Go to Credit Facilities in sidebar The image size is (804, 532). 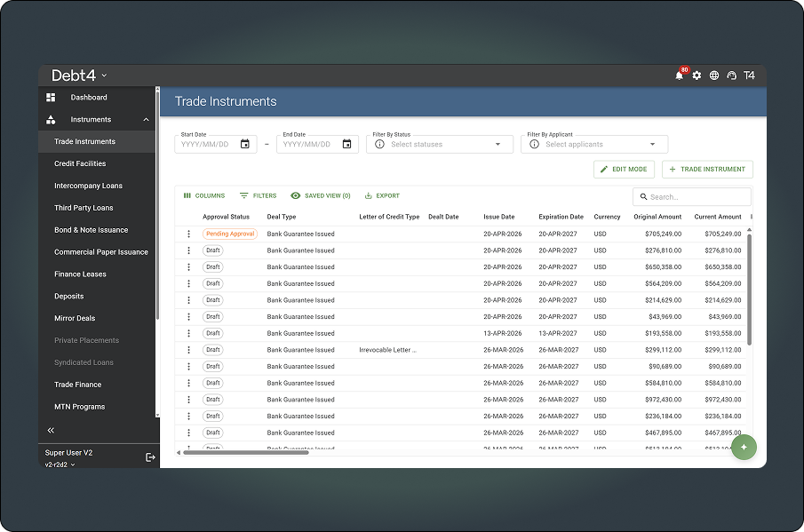80,163
